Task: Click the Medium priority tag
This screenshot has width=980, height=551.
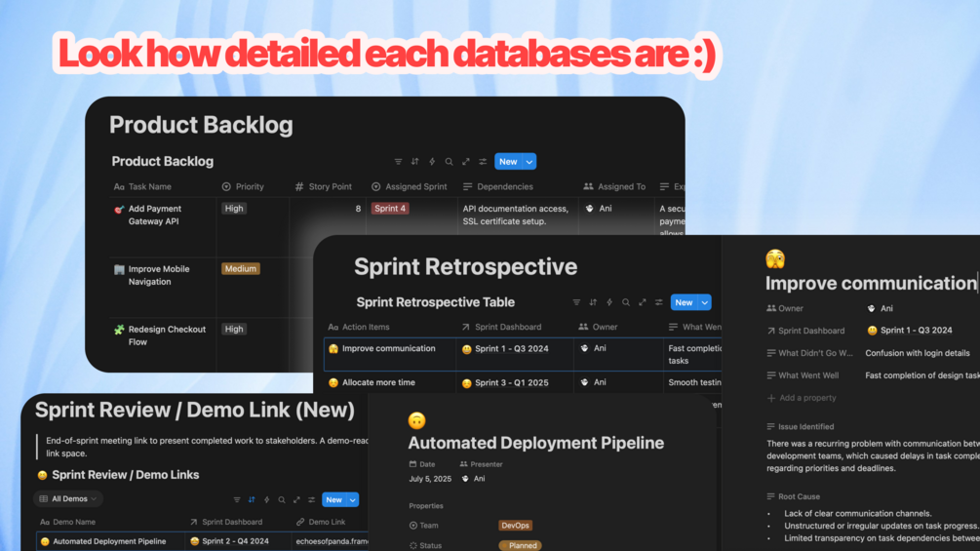Action: pyautogui.click(x=241, y=268)
